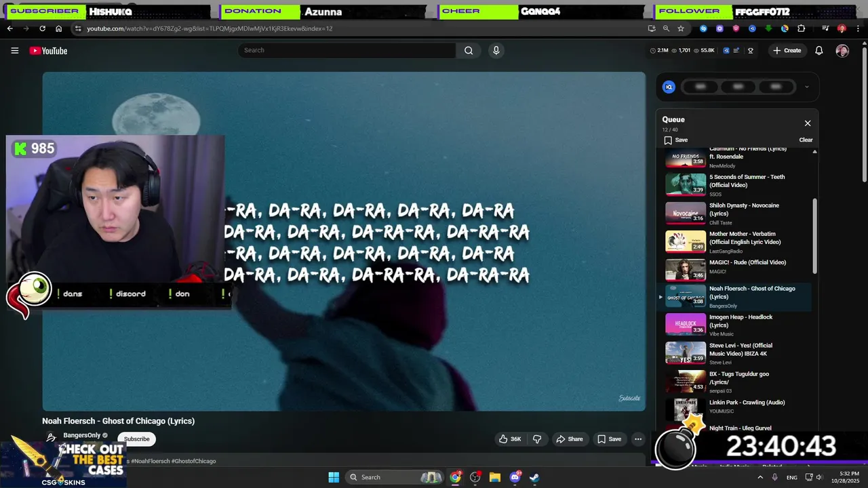The image size is (868, 488).
Task: Expand the IQ extension panel chevron
Action: pos(806,87)
